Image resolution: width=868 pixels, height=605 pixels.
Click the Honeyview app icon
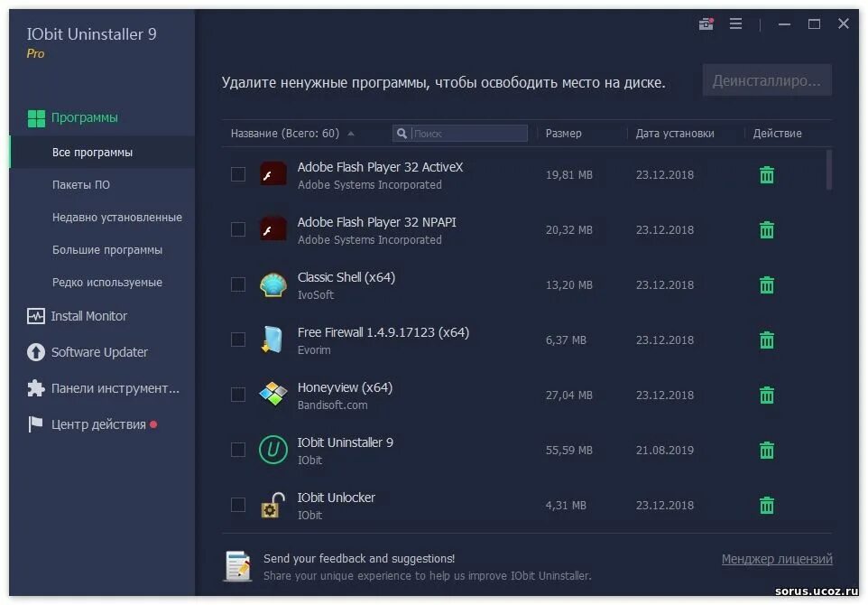273,395
